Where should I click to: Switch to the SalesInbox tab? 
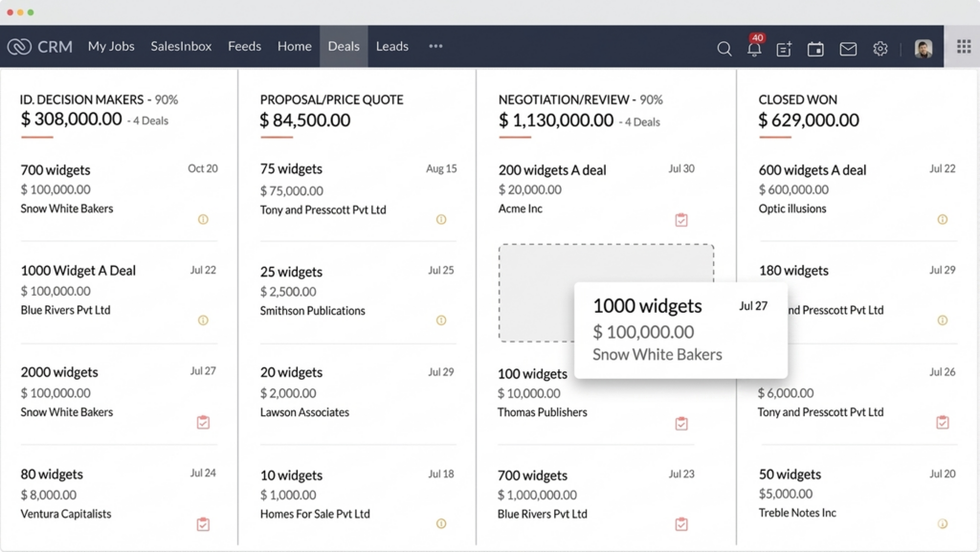181,46
